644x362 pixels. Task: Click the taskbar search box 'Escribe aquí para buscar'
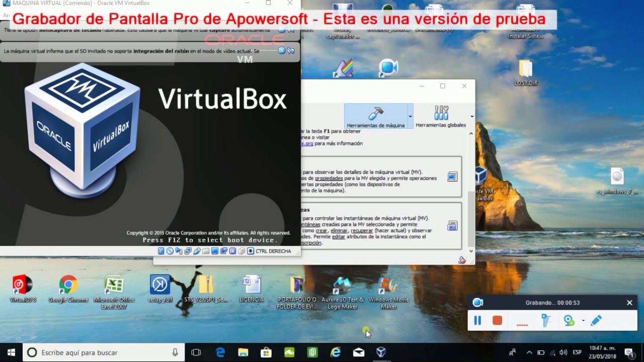(x=103, y=352)
